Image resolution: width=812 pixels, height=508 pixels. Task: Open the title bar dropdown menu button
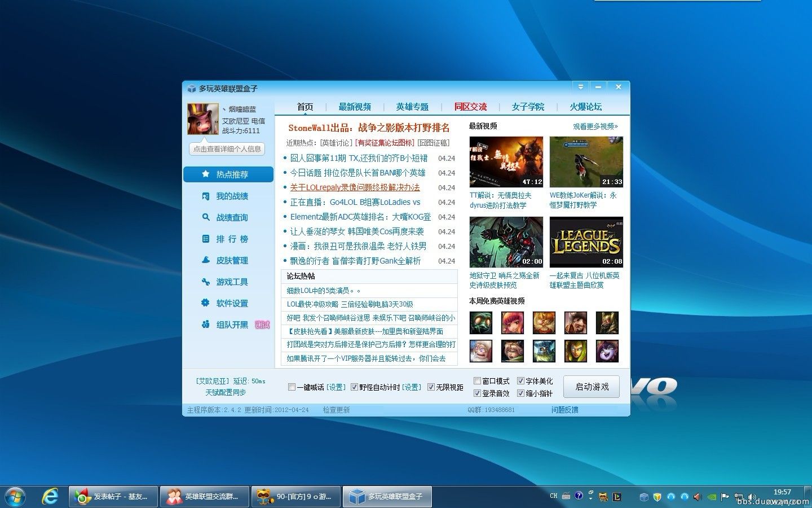(x=580, y=87)
